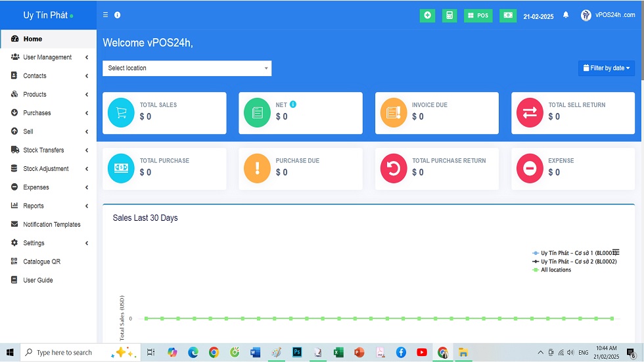Open Catalogue QR menu item
This screenshot has height=362, width=644.
pos(41,261)
